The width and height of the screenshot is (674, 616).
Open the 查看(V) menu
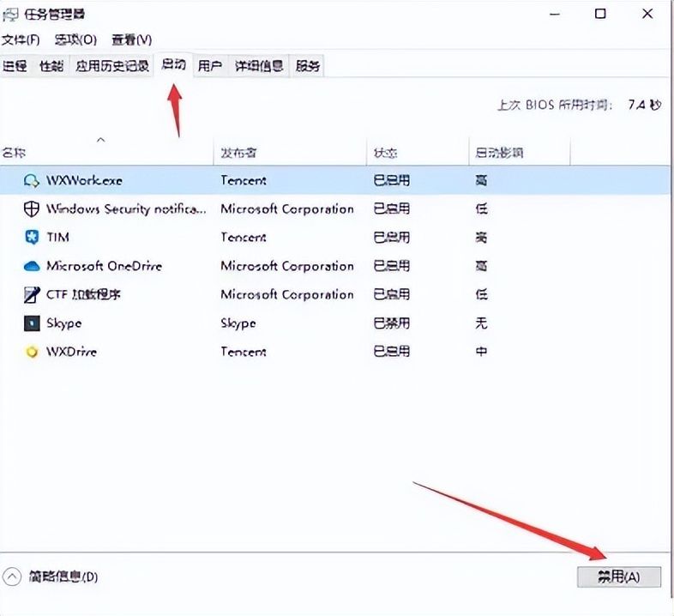click(x=131, y=40)
